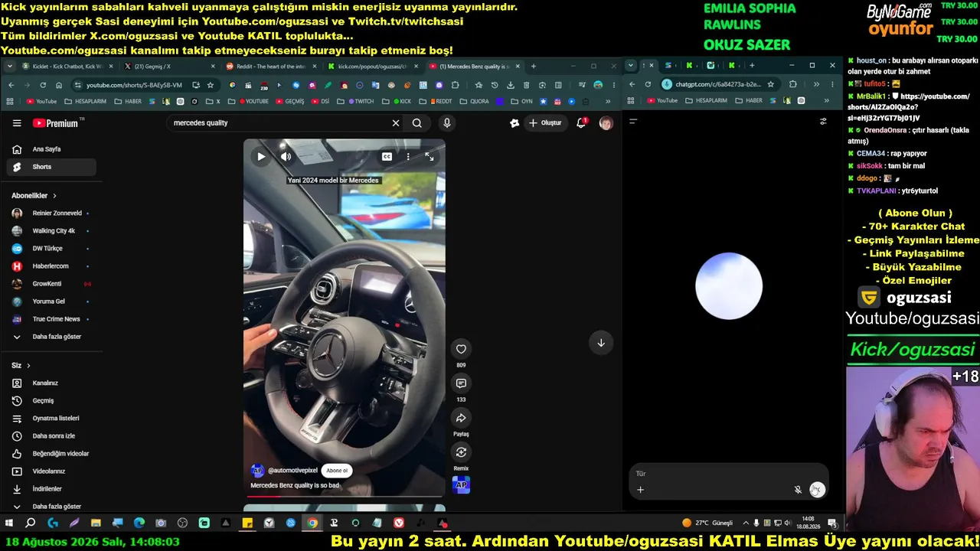
Task: Expand the 'Siz' section
Action: (x=21, y=366)
